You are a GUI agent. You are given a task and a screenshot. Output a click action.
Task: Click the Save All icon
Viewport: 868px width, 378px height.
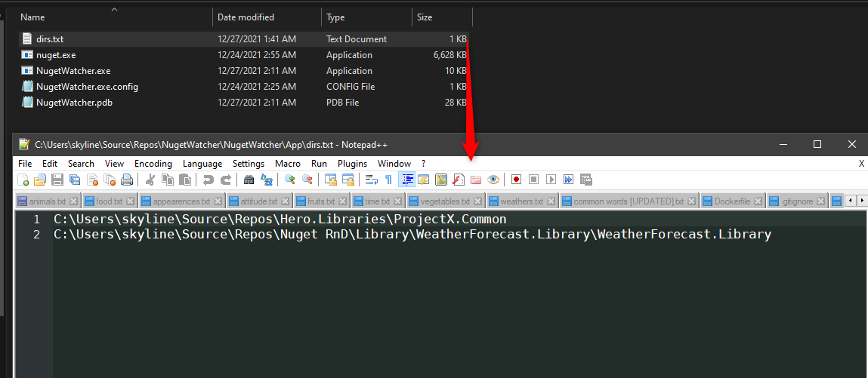(75, 180)
